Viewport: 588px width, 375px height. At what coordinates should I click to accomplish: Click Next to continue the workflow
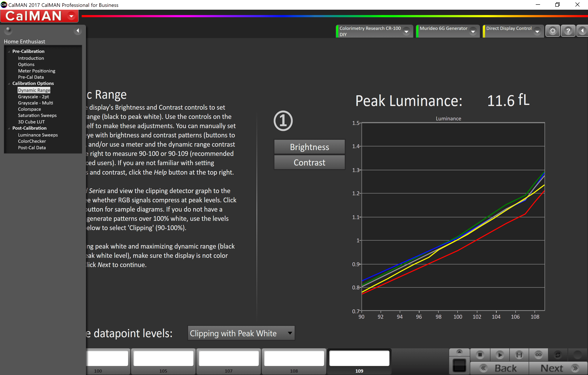point(559,368)
